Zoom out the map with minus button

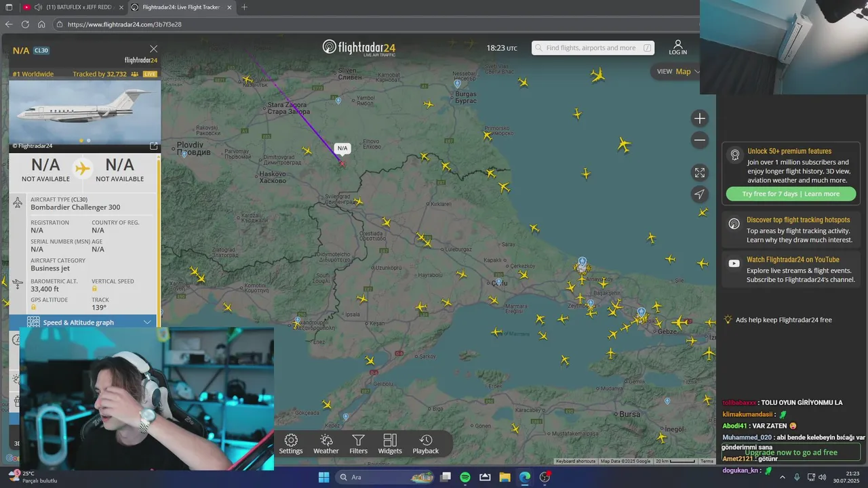click(x=700, y=140)
